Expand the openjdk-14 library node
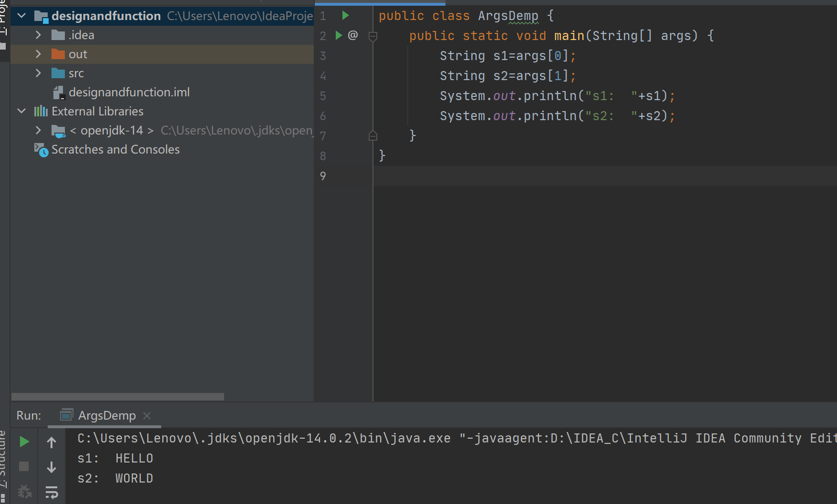This screenshot has width=837, height=504. pyautogui.click(x=38, y=130)
